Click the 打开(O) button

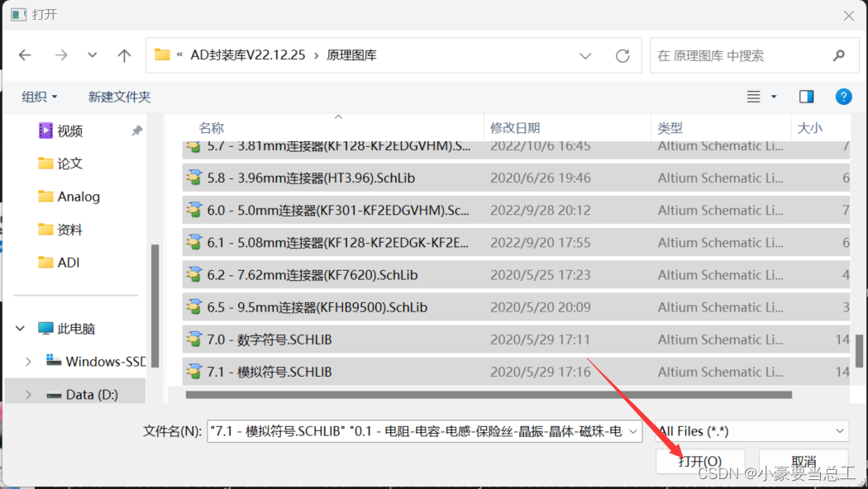coord(699,461)
